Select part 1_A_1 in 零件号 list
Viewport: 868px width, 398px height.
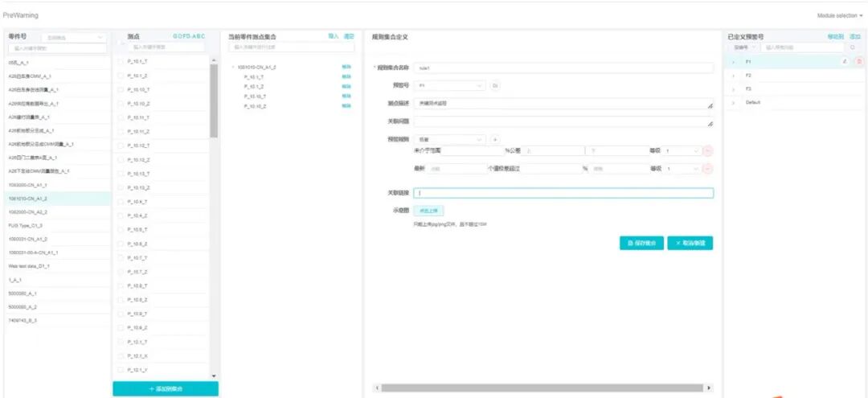click(x=57, y=280)
